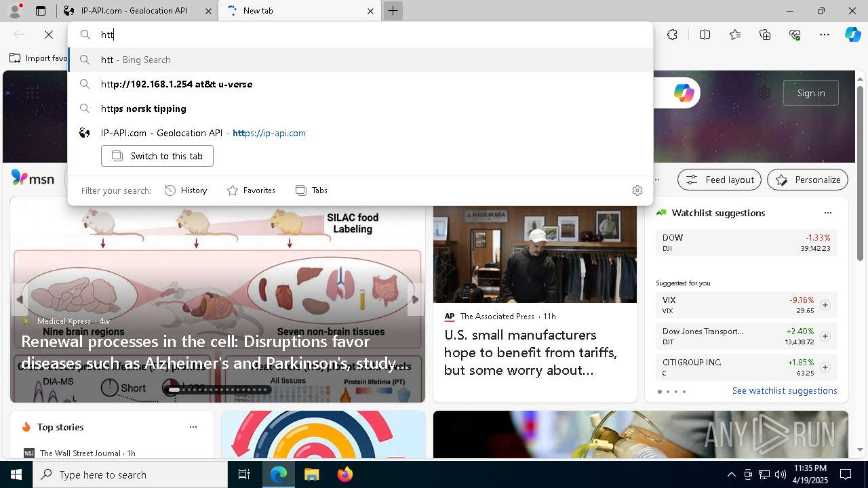The height and width of the screenshot is (488, 868).
Task: Add VIX to watchlist
Action: point(825,305)
